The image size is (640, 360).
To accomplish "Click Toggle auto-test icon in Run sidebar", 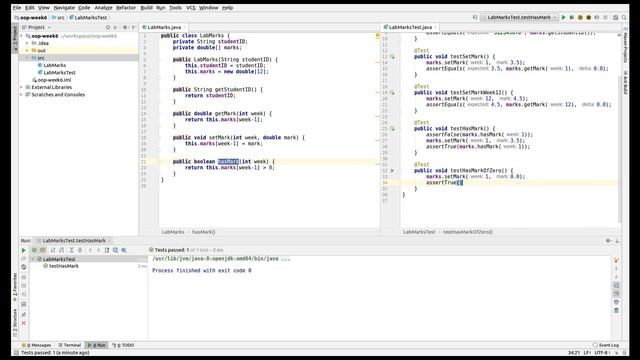I will tap(23, 267).
